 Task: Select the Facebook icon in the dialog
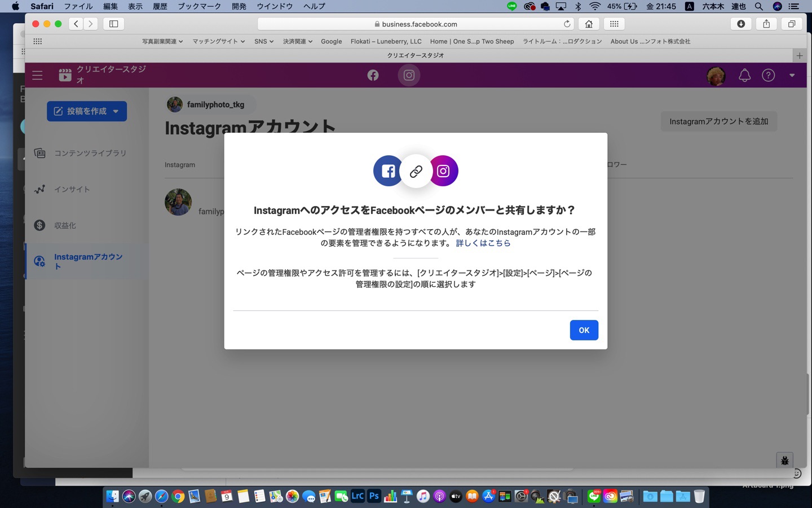tap(388, 171)
